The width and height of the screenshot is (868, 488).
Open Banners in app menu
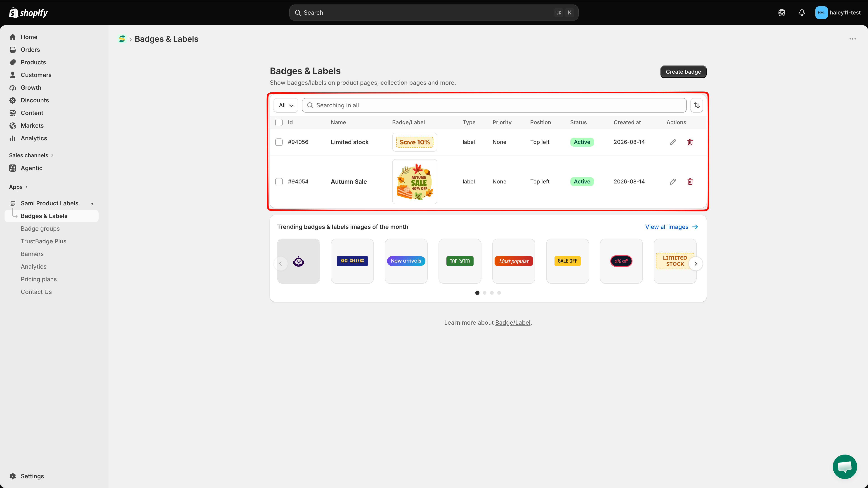pos(32,254)
